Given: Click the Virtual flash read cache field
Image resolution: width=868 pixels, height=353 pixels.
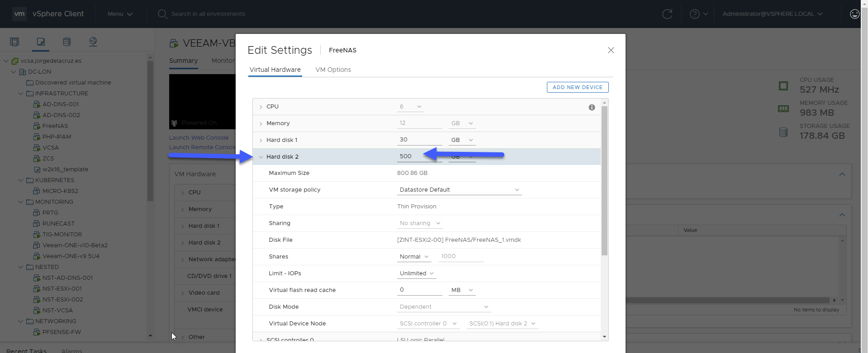Looking at the screenshot, I should [x=419, y=290].
